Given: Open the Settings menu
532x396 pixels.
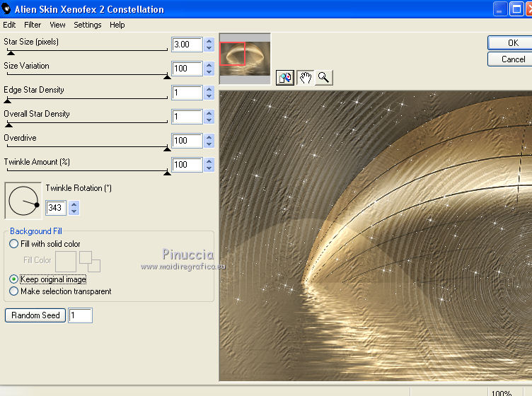Looking at the screenshot, I should [88, 25].
